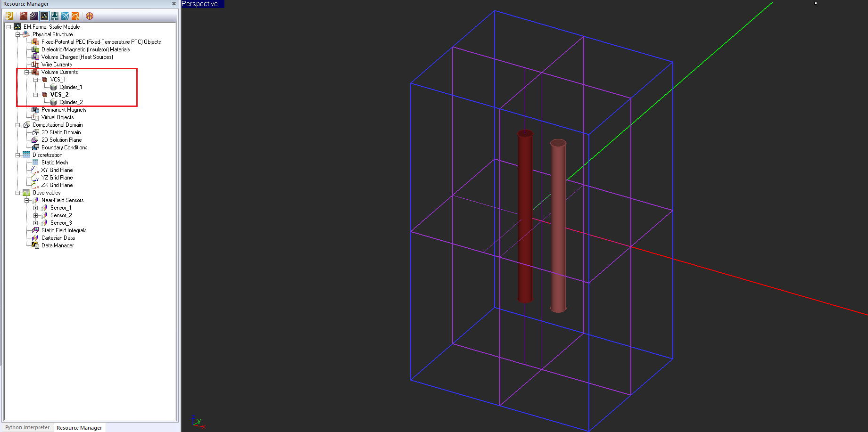
Task: Collapse the Physical Structure branch
Action: (x=18, y=34)
